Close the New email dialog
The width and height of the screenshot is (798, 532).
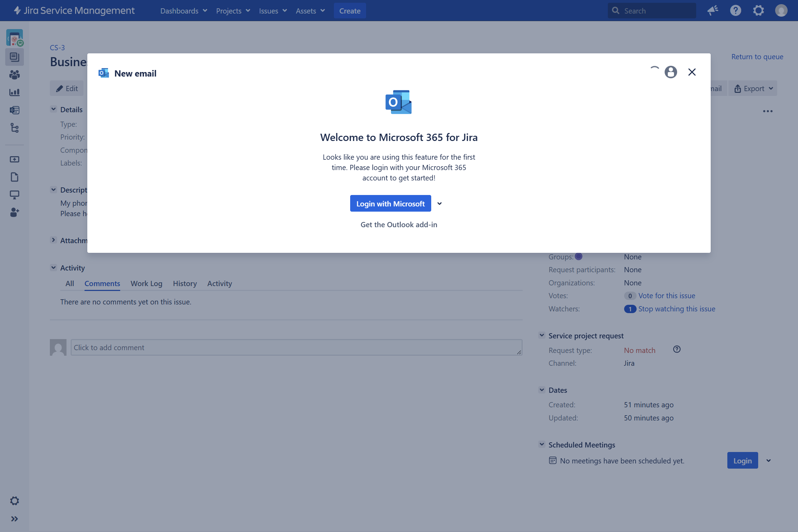pyautogui.click(x=692, y=72)
